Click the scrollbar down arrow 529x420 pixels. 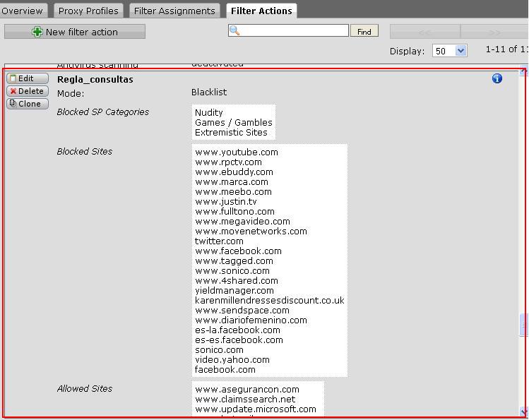pos(523,412)
